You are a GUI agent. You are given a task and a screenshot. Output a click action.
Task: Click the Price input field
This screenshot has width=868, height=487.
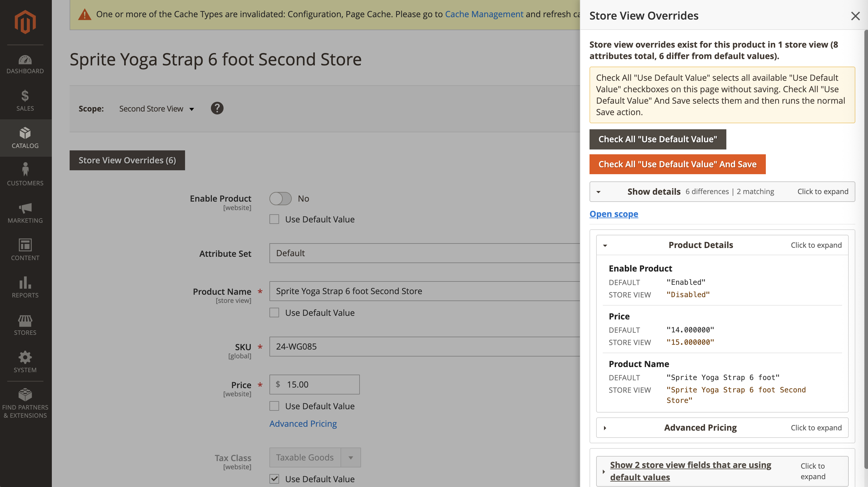tap(314, 385)
